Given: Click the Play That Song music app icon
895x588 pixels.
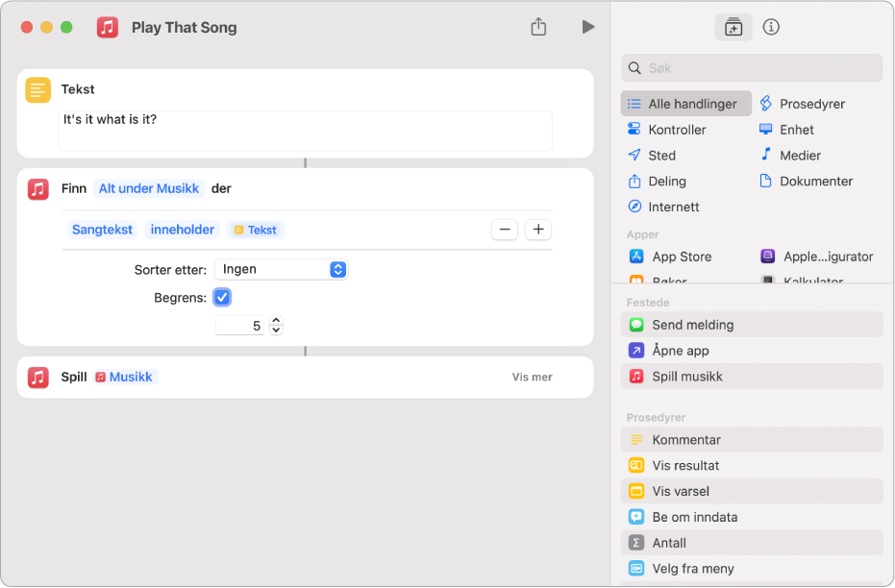Looking at the screenshot, I should [x=108, y=27].
